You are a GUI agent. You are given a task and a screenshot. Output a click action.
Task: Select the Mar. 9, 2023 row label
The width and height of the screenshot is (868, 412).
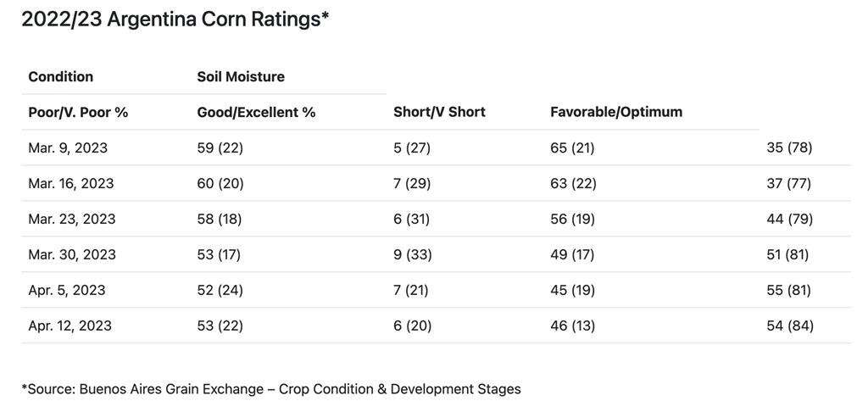68,148
